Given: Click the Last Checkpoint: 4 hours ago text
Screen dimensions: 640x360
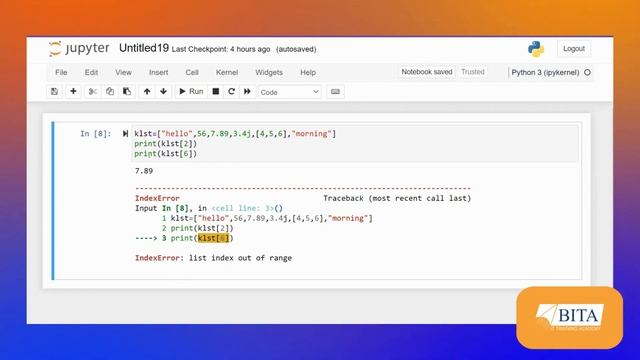Looking at the screenshot, I should [221, 49].
